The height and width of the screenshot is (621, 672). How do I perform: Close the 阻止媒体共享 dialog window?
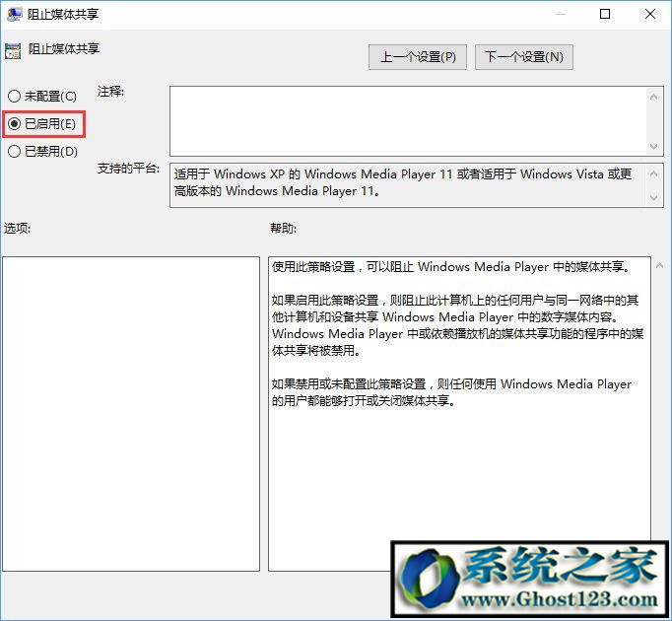650,14
